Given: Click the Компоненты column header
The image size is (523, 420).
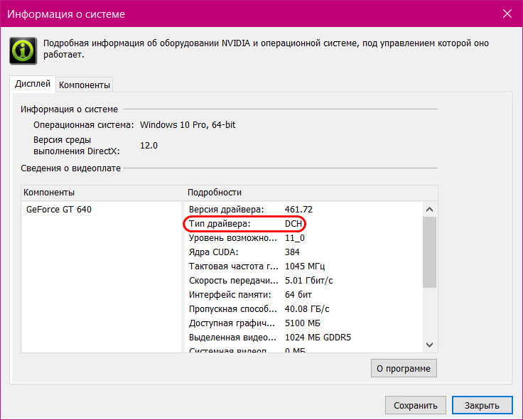Looking at the screenshot, I should click(x=49, y=193).
